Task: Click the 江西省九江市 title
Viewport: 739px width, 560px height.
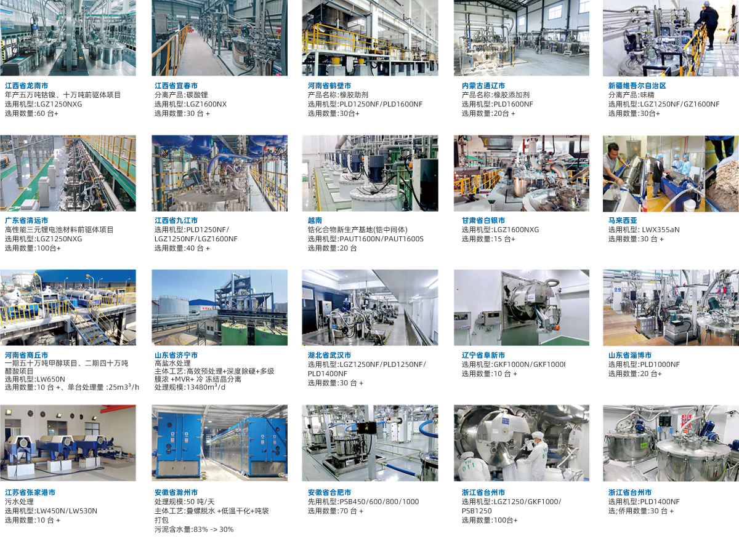Action: tap(176, 220)
